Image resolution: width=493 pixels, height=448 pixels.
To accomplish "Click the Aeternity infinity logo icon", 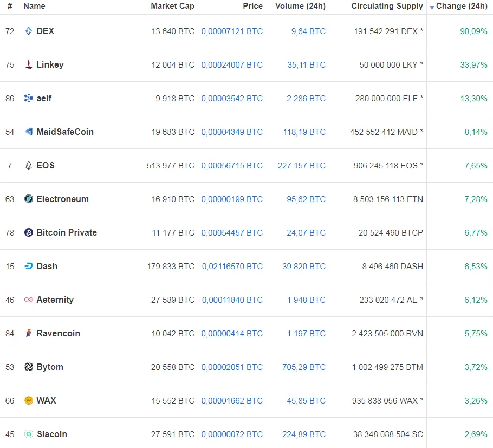I will tap(29, 300).
